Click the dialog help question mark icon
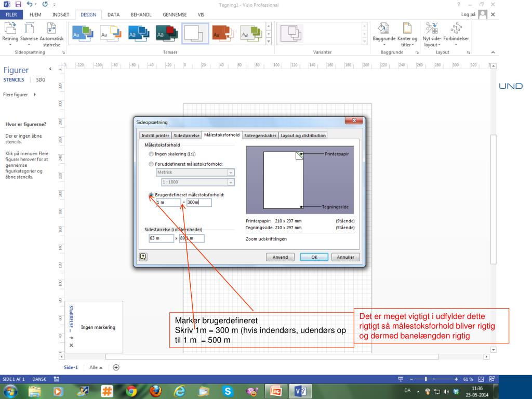The image size is (532, 399). click(143, 257)
